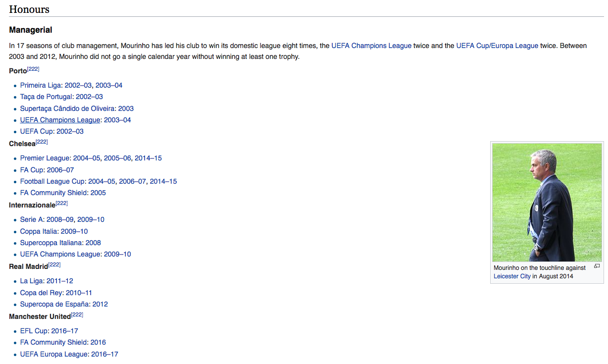Open Primeira Liga 2002–03 season link
The image size is (608, 364).
coord(78,85)
